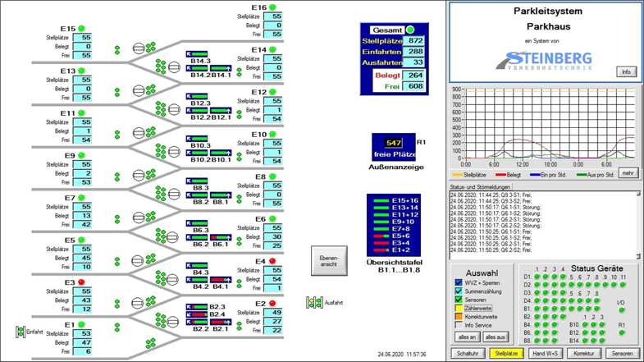The height and width of the screenshot is (362, 644).
Task: Click the blue Ein pro Std. legend swatch
Action: pyautogui.click(x=535, y=175)
